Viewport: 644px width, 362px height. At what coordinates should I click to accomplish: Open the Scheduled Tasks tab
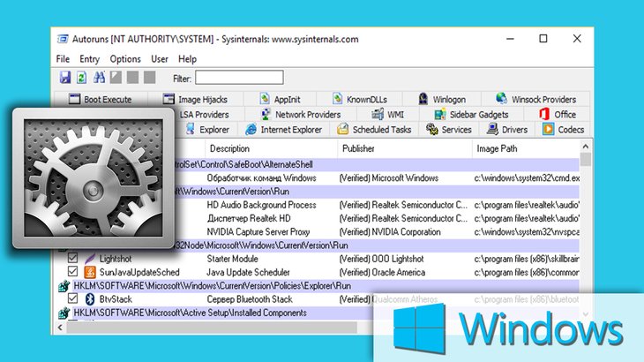pyautogui.click(x=374, y=130)
